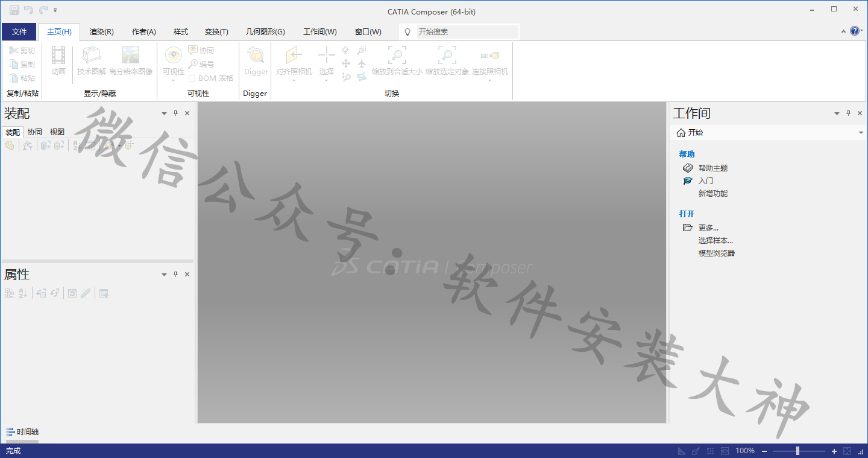Click the 更多... open link

click(708, 227)
